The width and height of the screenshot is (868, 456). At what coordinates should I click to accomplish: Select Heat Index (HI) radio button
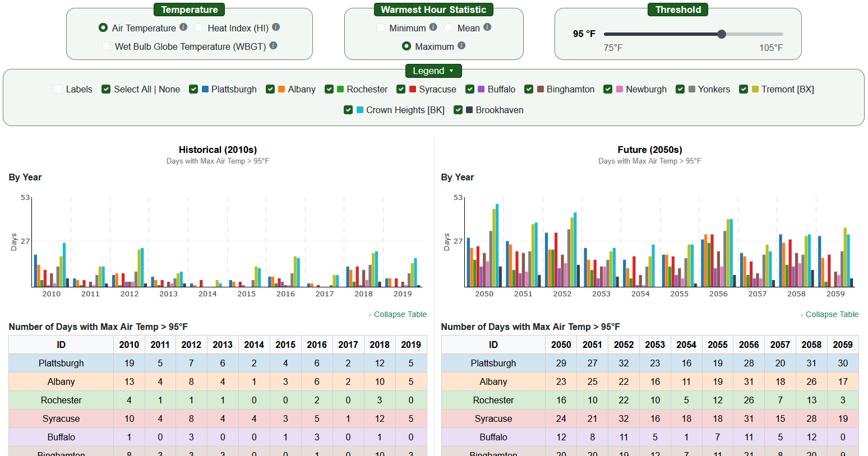(x=198, y=27)
